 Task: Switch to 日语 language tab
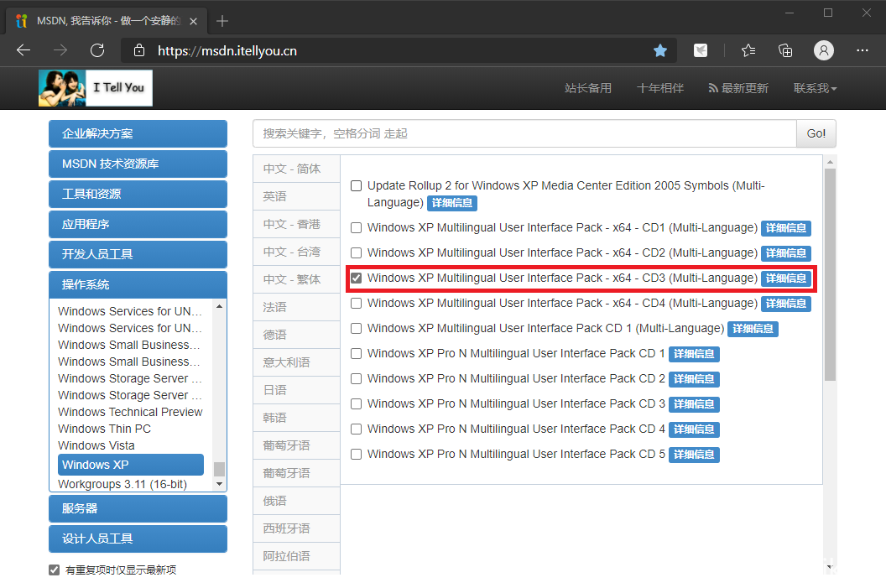296,390
